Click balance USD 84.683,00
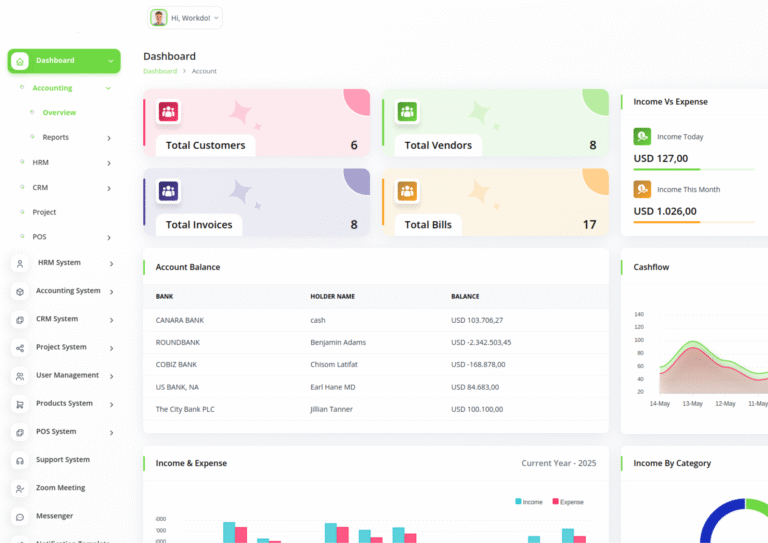The image size is (768, 543). (x=475, y=387)
